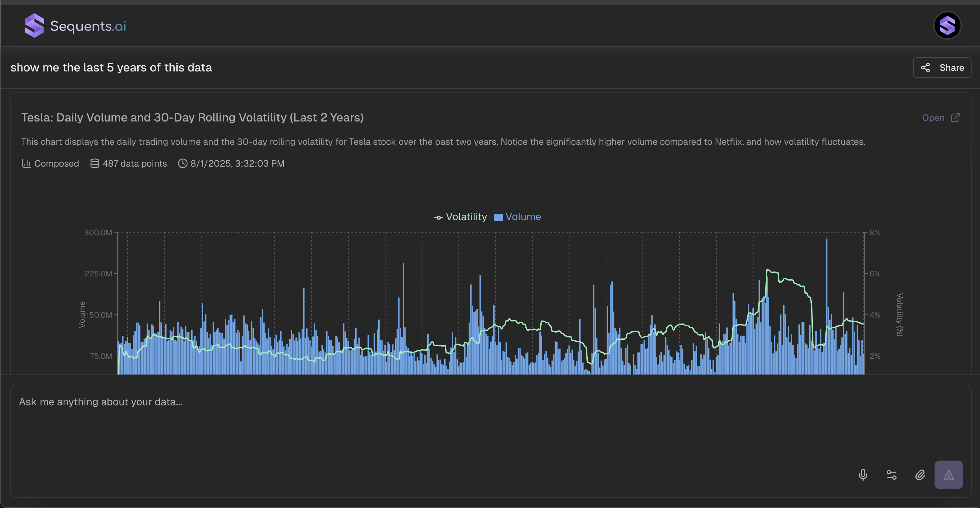Click the query text 'show me the last 5 years of this data'

(111, 67)
